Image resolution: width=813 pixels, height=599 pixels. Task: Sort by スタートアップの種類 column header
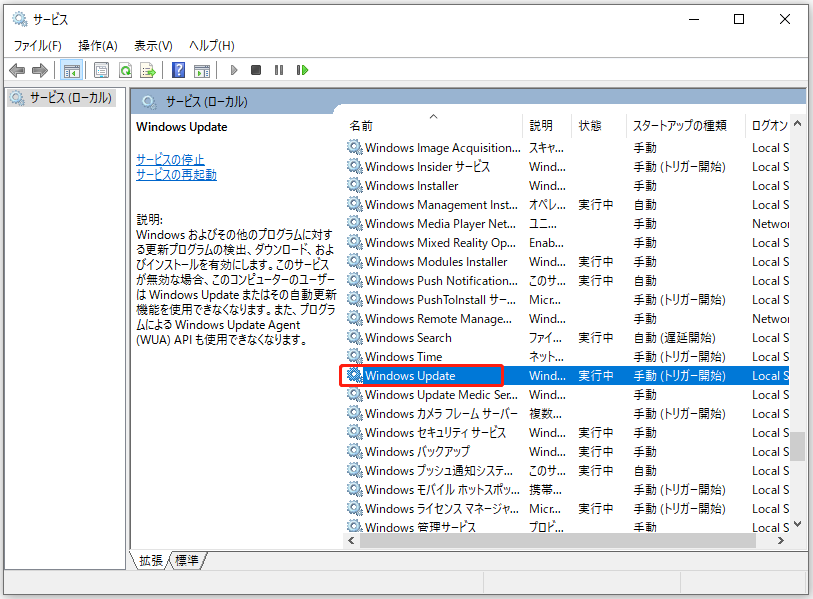click(x=685, y=125)
